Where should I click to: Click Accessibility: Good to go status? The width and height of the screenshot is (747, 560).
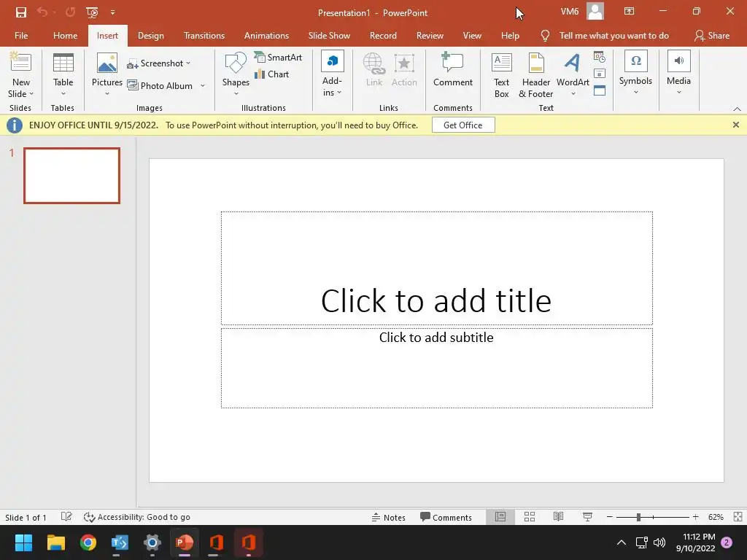(x=136, y=517)
